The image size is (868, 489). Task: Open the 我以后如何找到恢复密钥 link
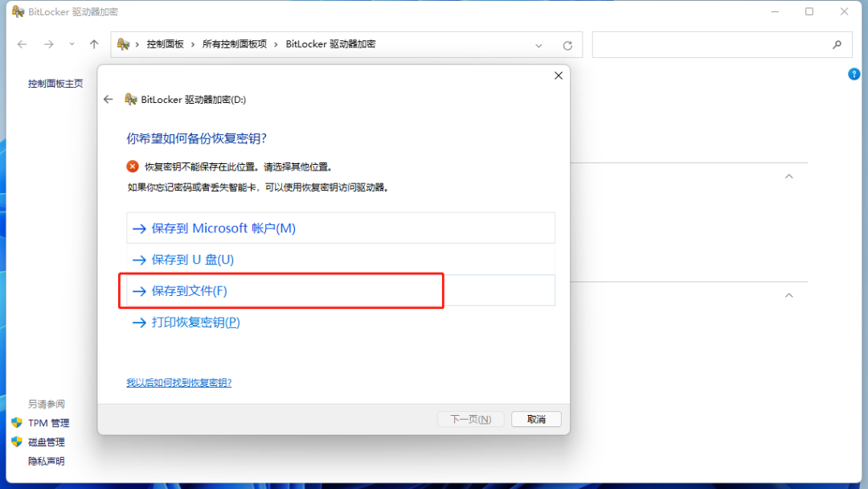point(180,383)
